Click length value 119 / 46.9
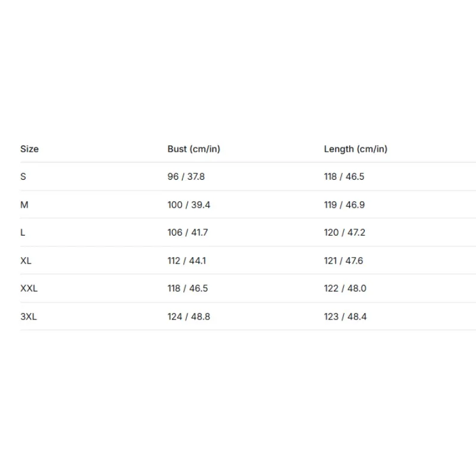 pyautogui.click(x=345, y=205)
